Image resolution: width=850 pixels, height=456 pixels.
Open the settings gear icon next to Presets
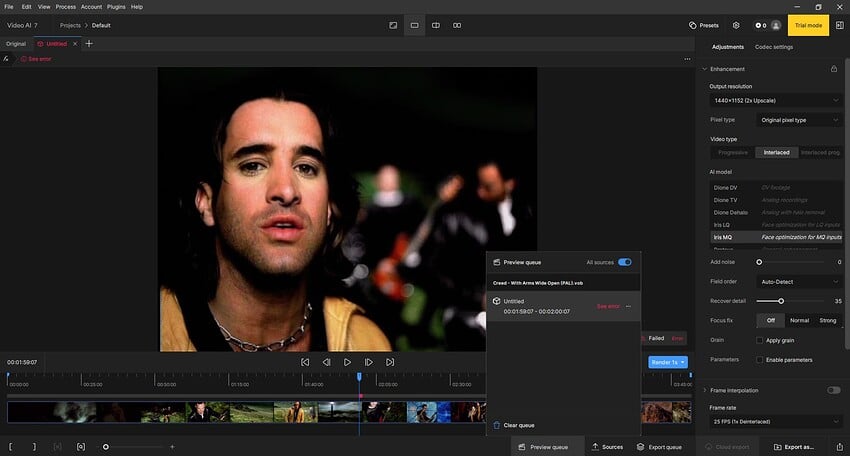[x=736, y=25]
